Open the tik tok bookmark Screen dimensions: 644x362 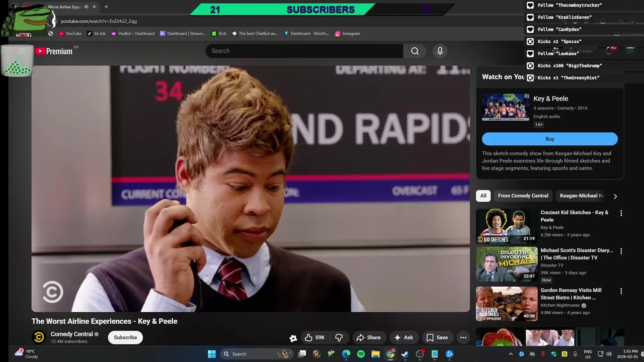tap(96, 34)
